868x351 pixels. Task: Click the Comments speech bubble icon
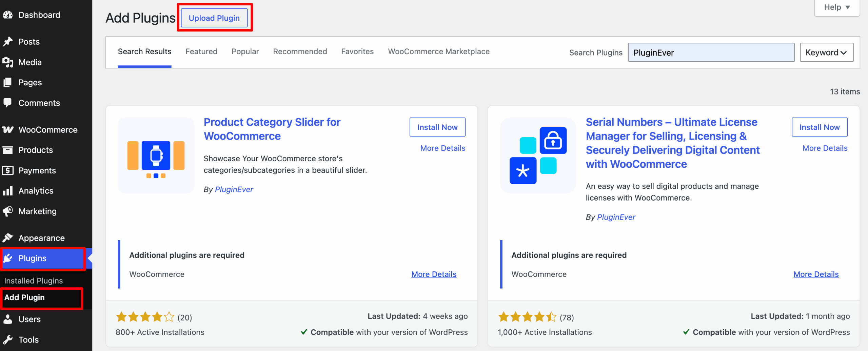click(x=8, y=103)
